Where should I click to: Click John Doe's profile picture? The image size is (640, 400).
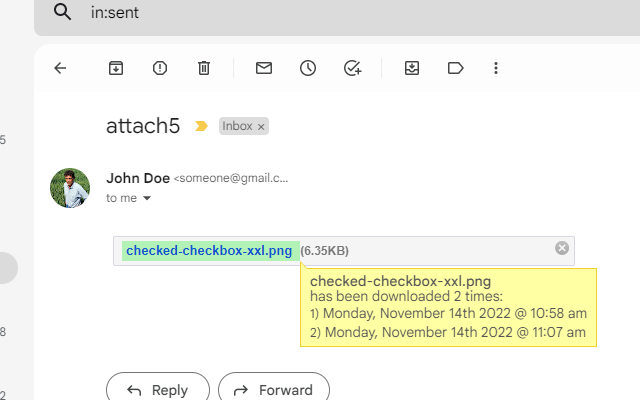tap(70, 188)
